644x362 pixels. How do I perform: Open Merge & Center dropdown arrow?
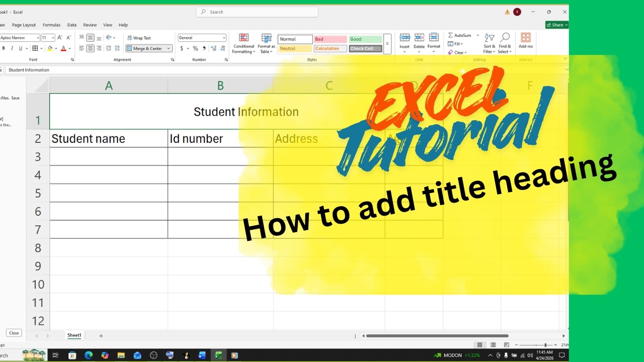169,48
